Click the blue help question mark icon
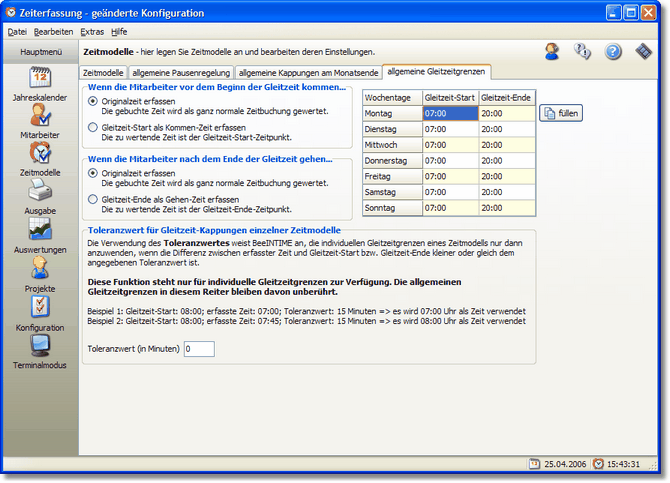Viewport: 670px width, 483px height. tap(613, 52)
